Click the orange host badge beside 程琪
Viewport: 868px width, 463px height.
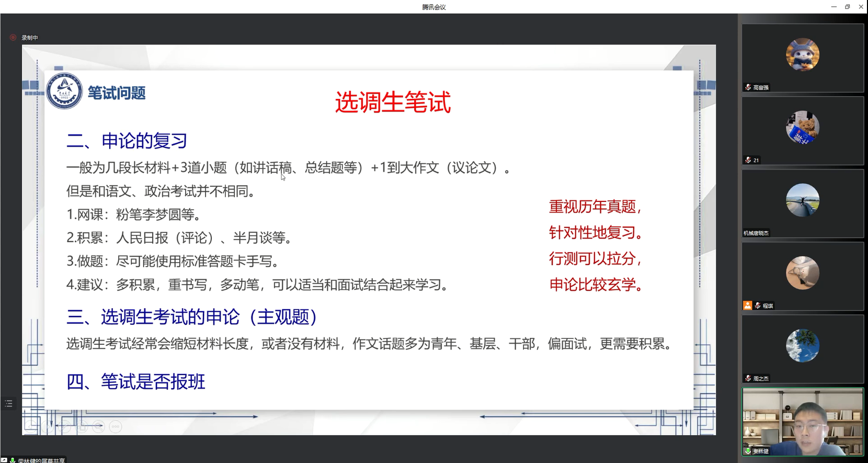tap(748, 306)
